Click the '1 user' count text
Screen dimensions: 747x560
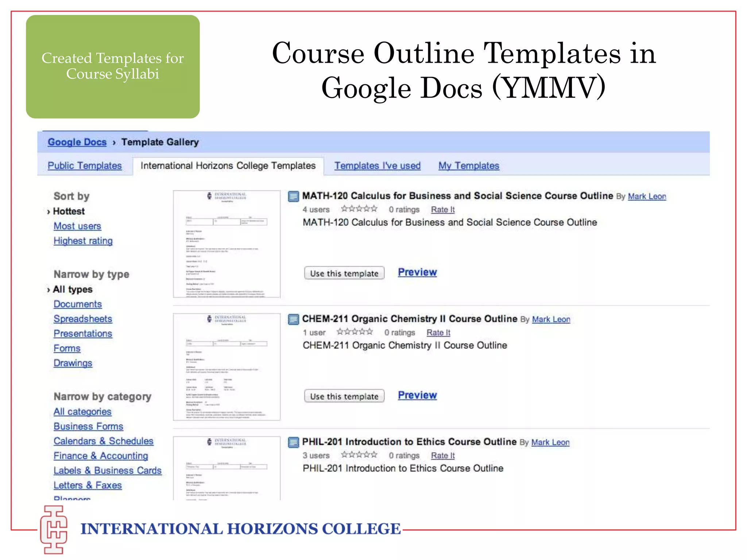pos(314,332)
